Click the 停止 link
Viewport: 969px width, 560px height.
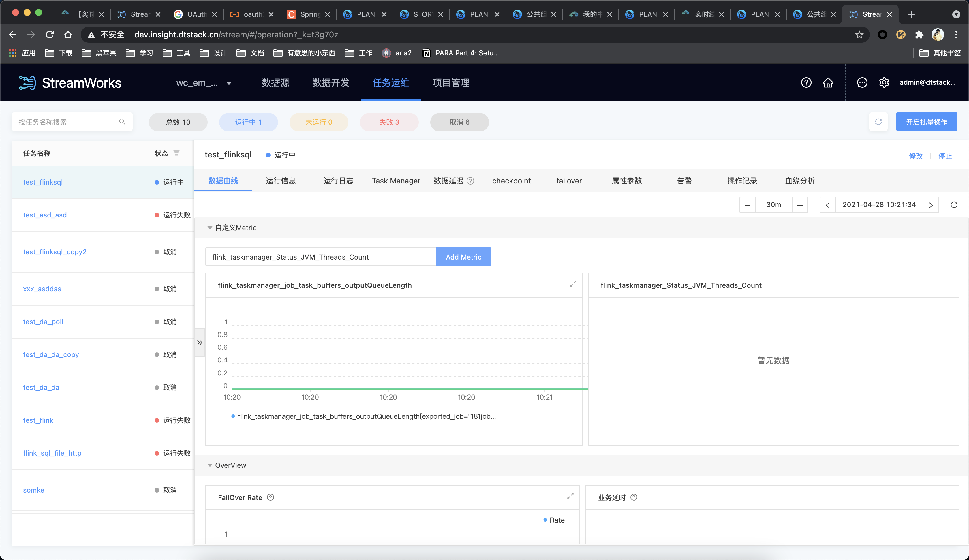coord(945,156)
